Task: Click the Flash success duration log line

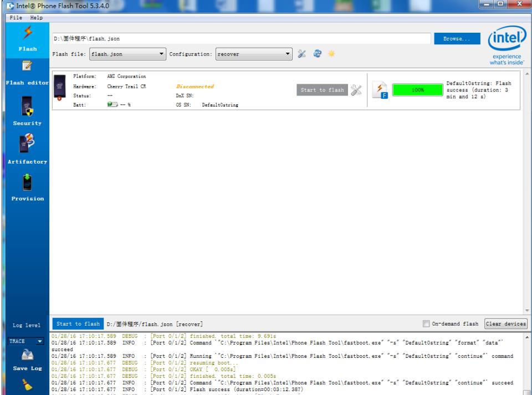Action: pyautogui.click(x=177, y=389)
